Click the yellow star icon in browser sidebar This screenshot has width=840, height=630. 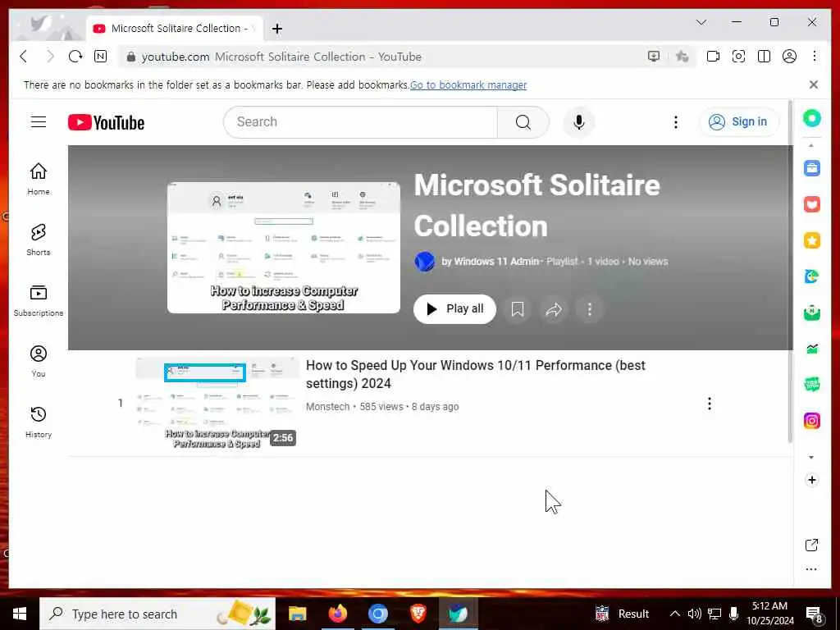point(811,240)
